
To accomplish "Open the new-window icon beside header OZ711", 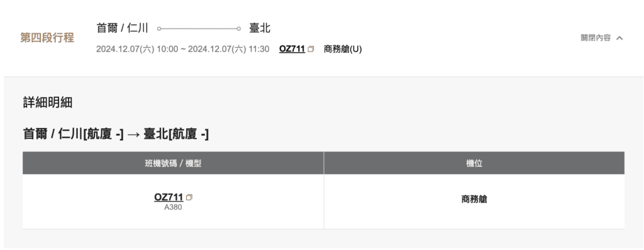I will [311, 49].
